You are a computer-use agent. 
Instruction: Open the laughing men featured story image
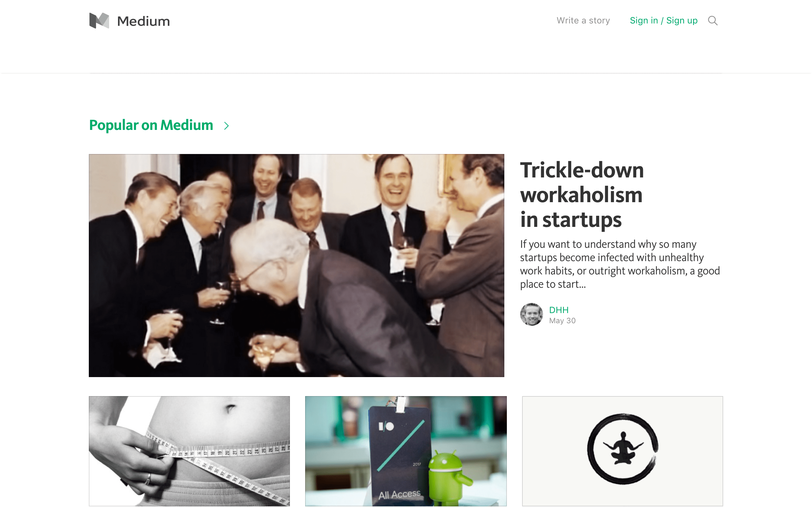(x=296, y=266)
